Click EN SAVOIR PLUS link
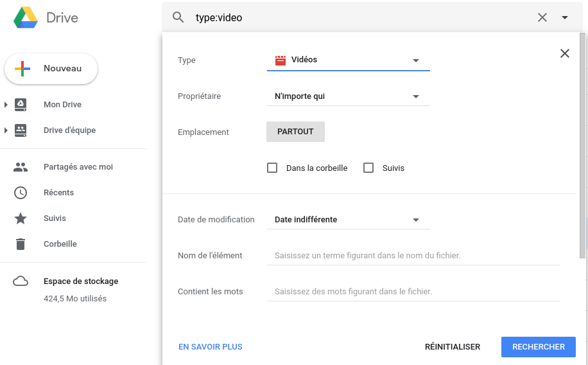Screen dimensions: 588x365 (211, 347)
